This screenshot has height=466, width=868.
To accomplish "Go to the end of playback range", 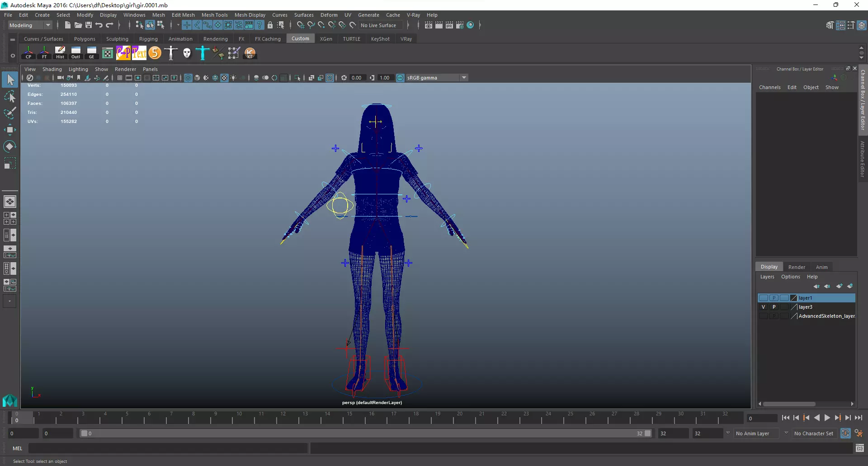I will click(x=859, y=418).
